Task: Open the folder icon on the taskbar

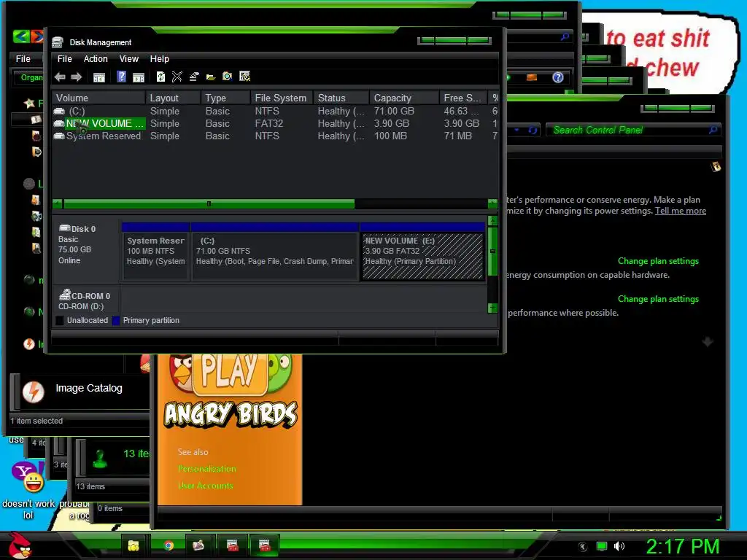Action: click(x=133, y=545)
